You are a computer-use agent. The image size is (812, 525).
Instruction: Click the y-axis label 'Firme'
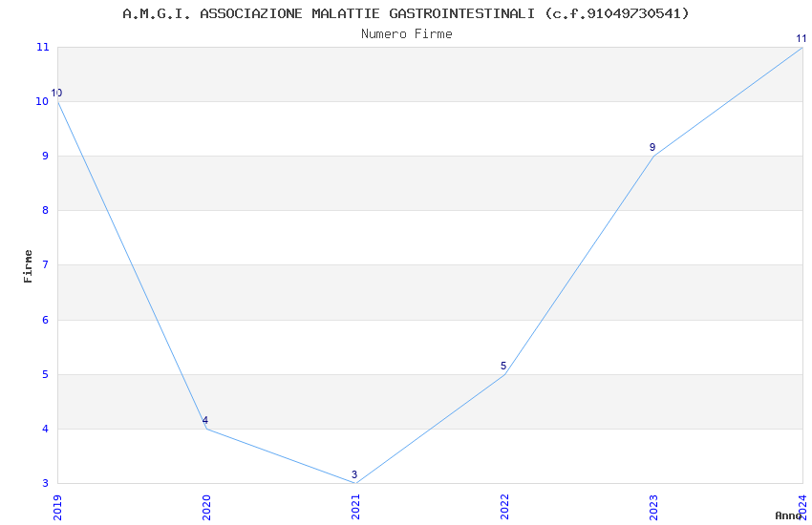coord(28,266)
